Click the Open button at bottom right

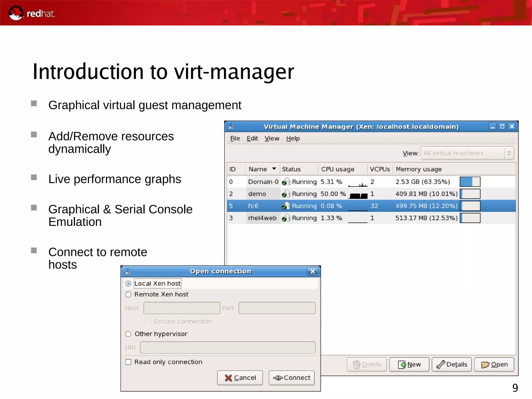pos(494,364)
